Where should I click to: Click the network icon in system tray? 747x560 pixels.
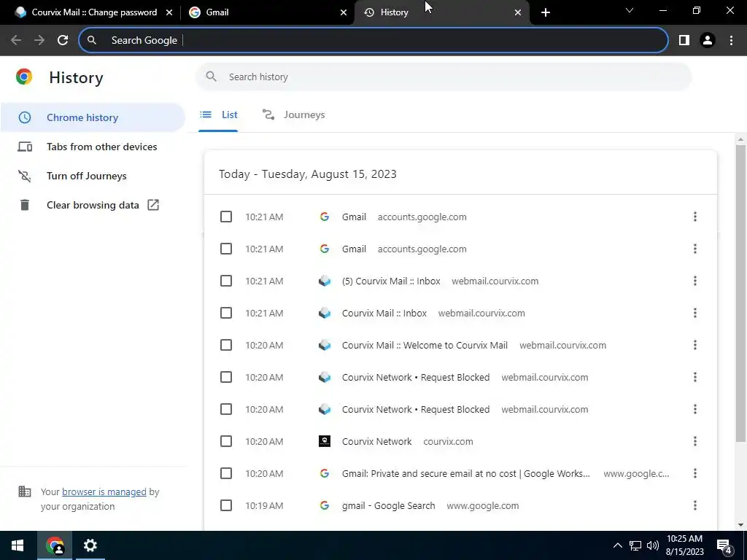click(635, 545)
